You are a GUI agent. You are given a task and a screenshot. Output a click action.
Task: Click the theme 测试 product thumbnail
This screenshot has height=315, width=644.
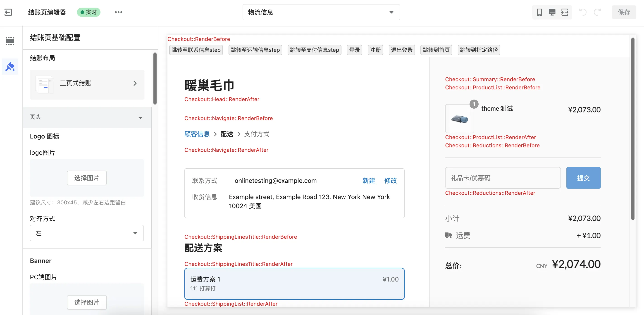point(460,119)
